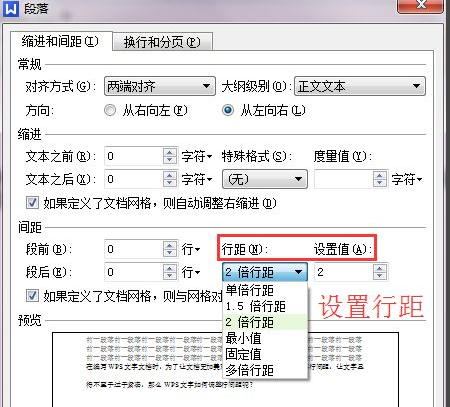Image resolution: width=450 pixels, height=407 pixels.
Task: Open 文本之前 unit 字符 dropdown
Action: [197, 156]
